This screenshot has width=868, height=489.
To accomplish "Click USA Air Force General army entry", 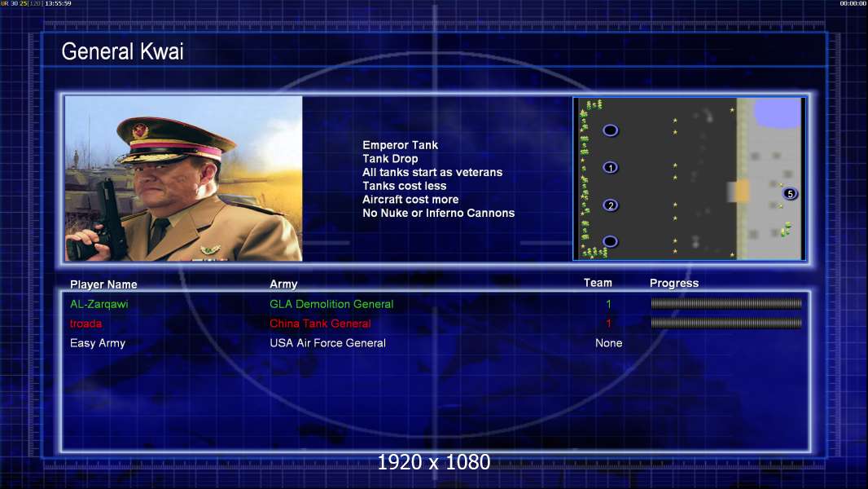I will pyautogui.click(x=327, y=343).
